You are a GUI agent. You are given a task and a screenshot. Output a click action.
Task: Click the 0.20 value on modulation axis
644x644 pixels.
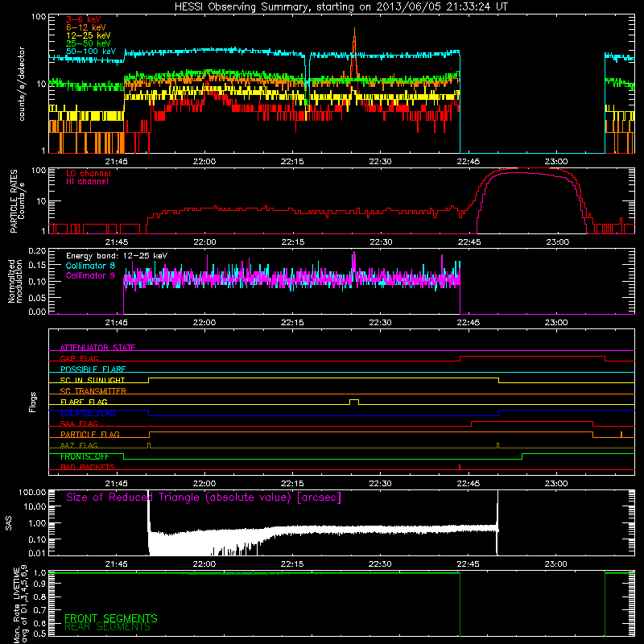coord(37,251)
